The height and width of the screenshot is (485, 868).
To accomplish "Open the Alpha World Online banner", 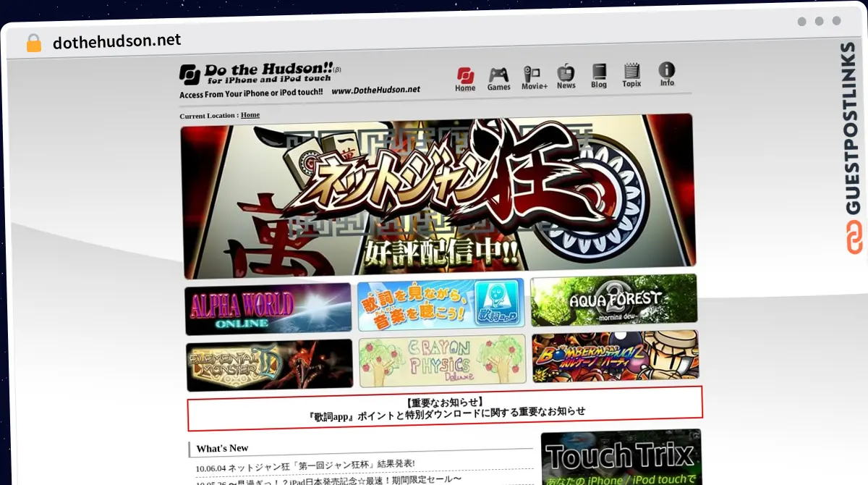I will (268, 309).
